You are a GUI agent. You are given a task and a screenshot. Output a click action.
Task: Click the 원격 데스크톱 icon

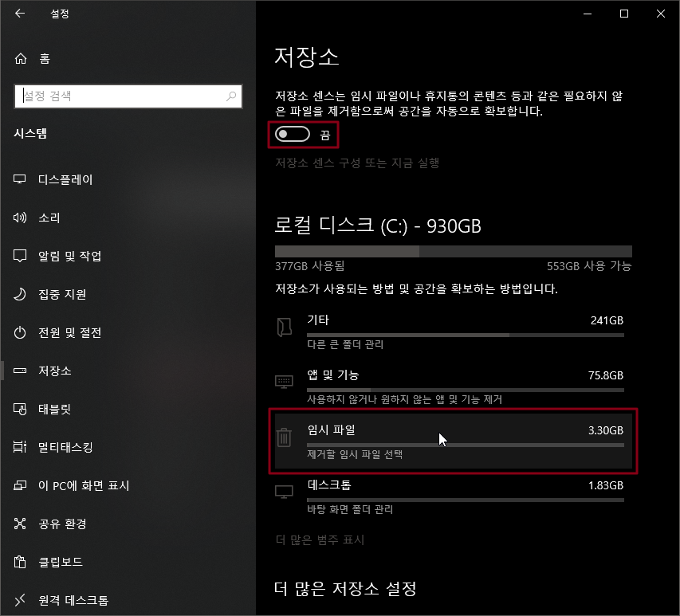click(20, 600)
